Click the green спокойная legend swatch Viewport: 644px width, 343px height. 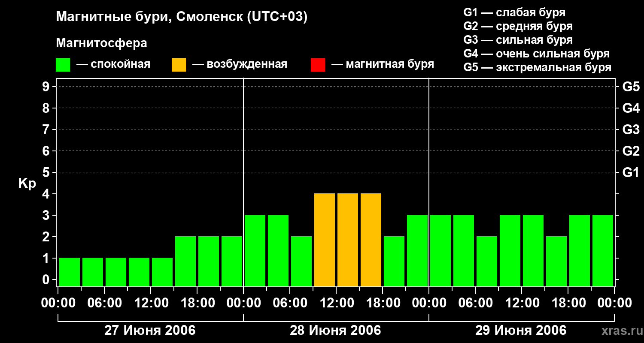[63, 65]
